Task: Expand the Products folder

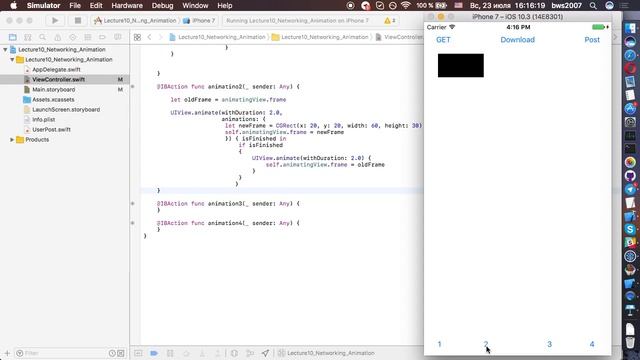Action: [12, 140]
